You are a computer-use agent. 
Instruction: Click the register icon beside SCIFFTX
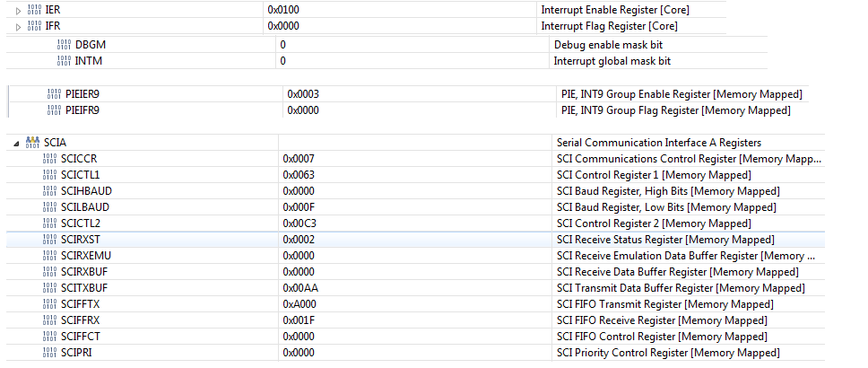[49, 304]
